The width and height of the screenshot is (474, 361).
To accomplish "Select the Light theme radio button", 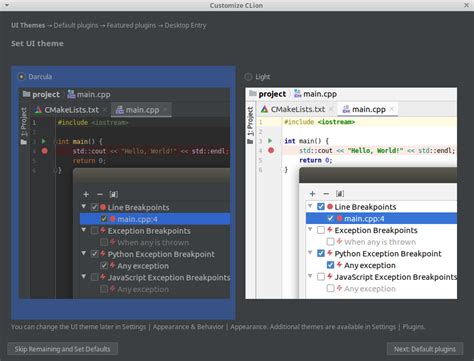I will click(x=248, y=77).
